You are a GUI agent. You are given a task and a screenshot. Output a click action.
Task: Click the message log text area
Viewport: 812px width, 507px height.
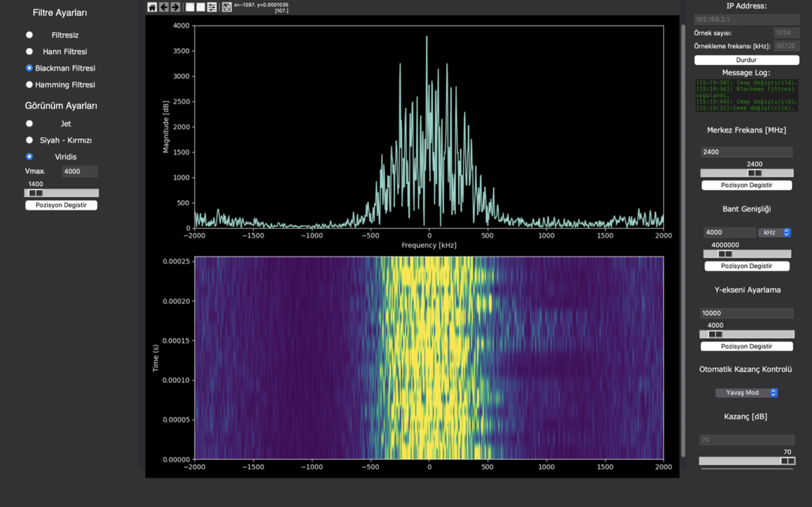747,95
